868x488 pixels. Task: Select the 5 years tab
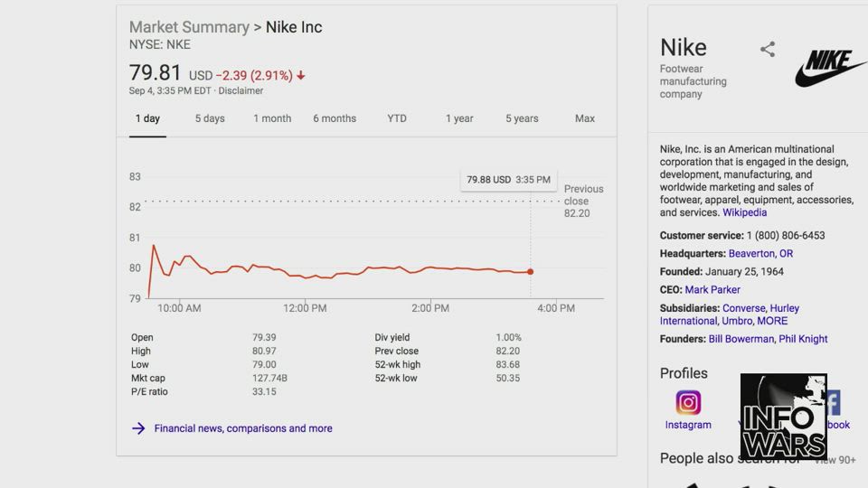(522, 118)
